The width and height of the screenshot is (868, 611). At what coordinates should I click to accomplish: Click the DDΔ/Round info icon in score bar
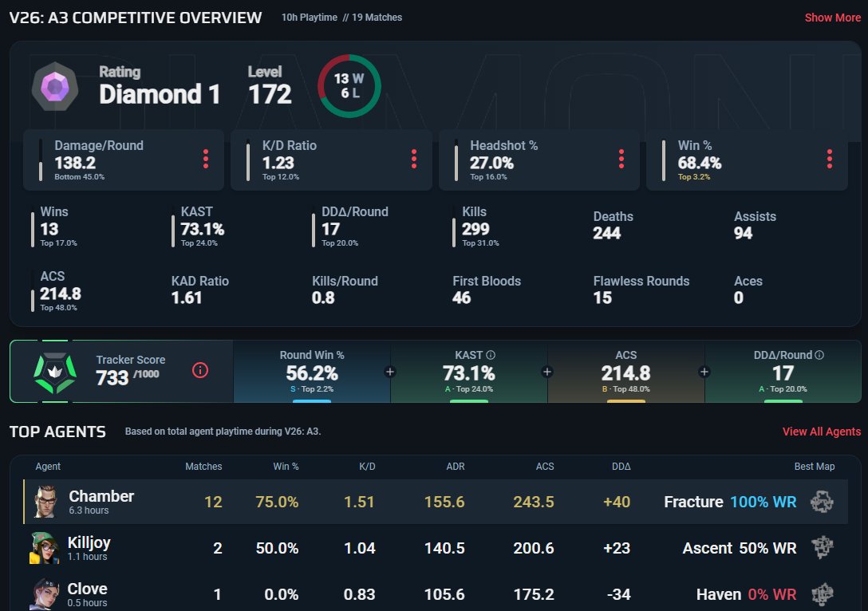[x=819, y=355]
